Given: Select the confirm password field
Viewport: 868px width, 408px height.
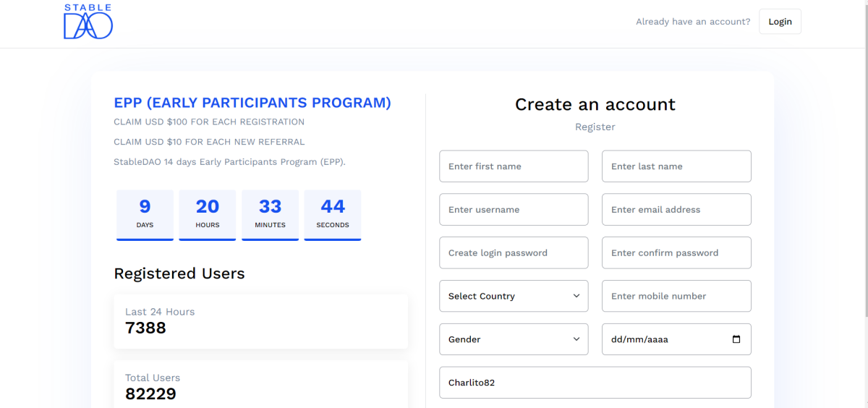Looking at the screenshot, I should 676,252.
